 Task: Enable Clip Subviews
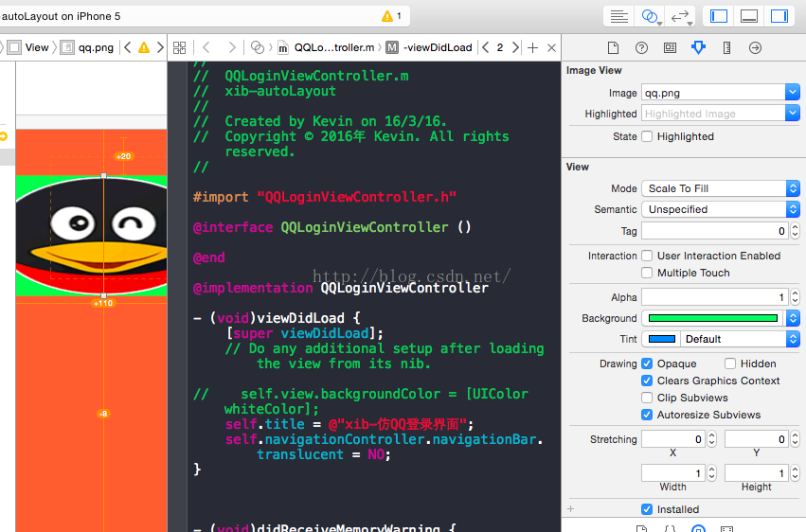(x=647, y=398)
